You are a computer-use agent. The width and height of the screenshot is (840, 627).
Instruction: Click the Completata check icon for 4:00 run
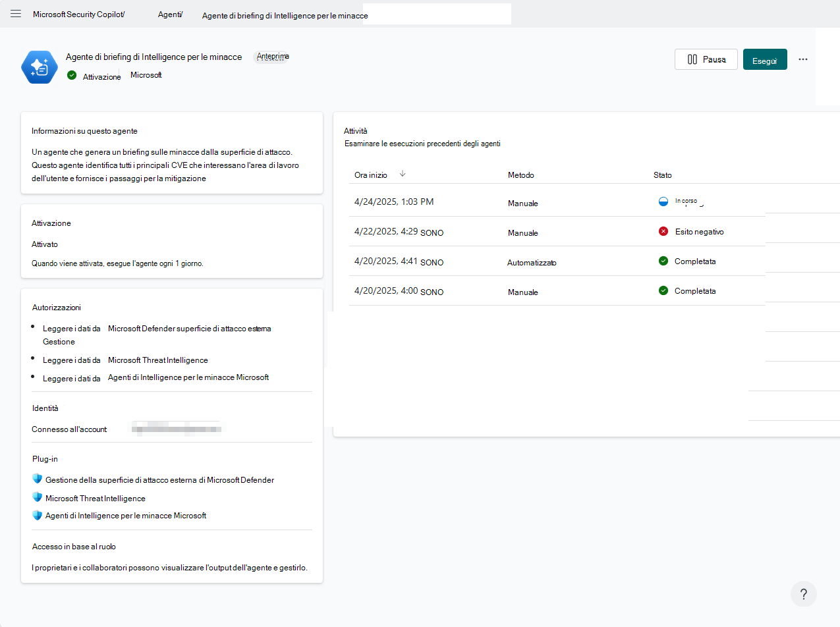click(663, 290)
